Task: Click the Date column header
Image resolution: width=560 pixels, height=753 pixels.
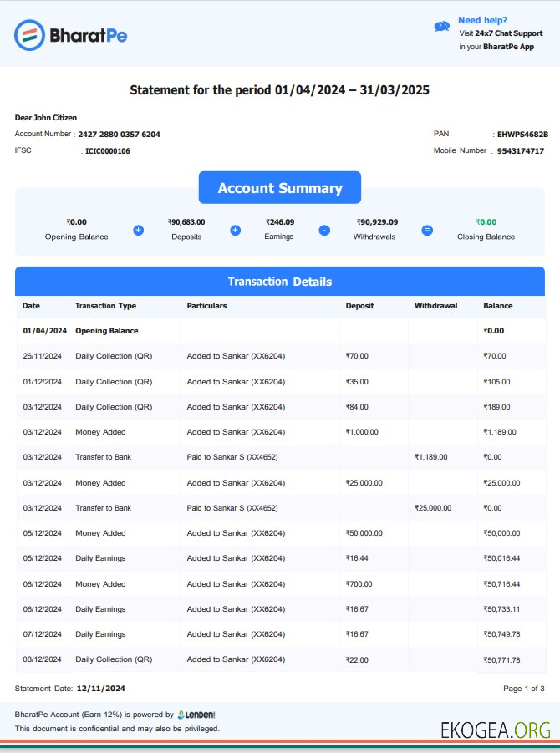Action: (x=31, y=306)
